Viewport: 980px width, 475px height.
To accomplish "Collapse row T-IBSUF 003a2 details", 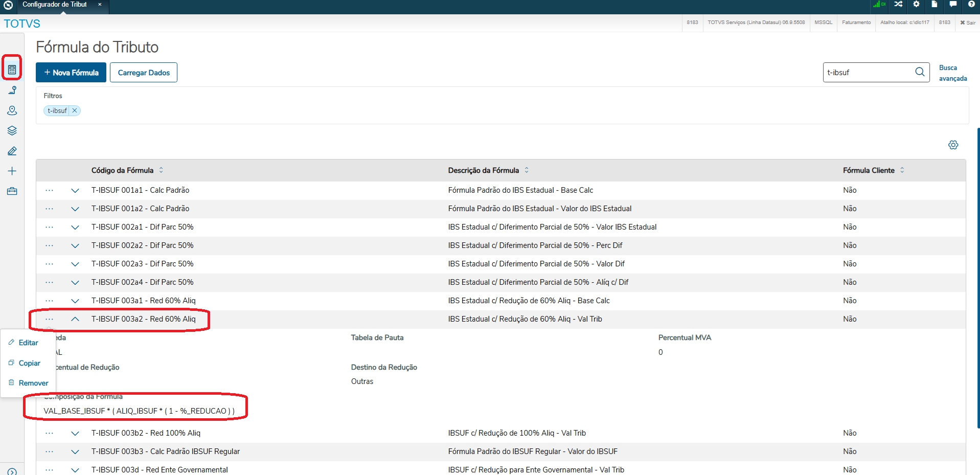I will point(75,319).
